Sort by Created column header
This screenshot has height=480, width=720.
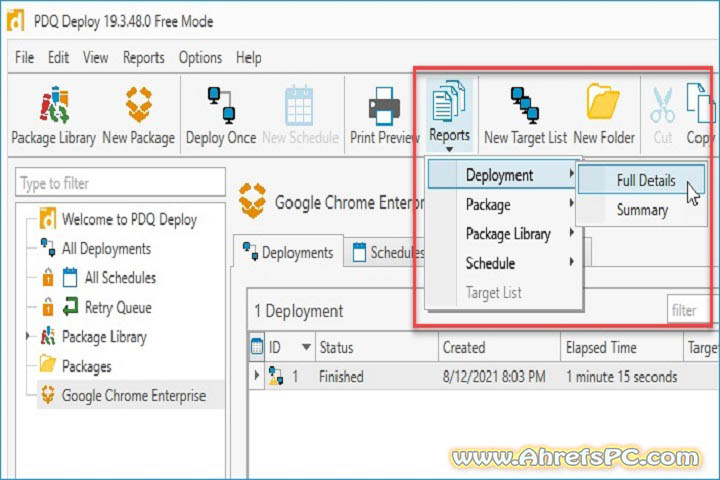point(499,347)
